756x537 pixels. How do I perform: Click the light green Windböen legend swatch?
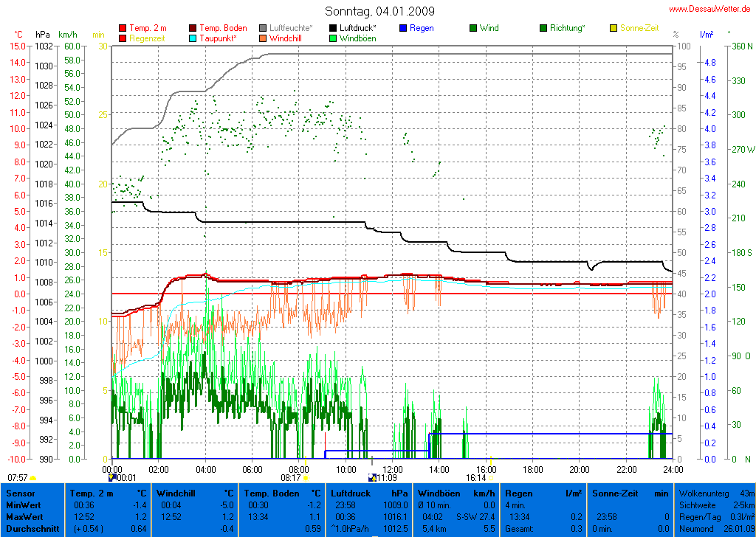pyautogui.click(x=333, y=38)
